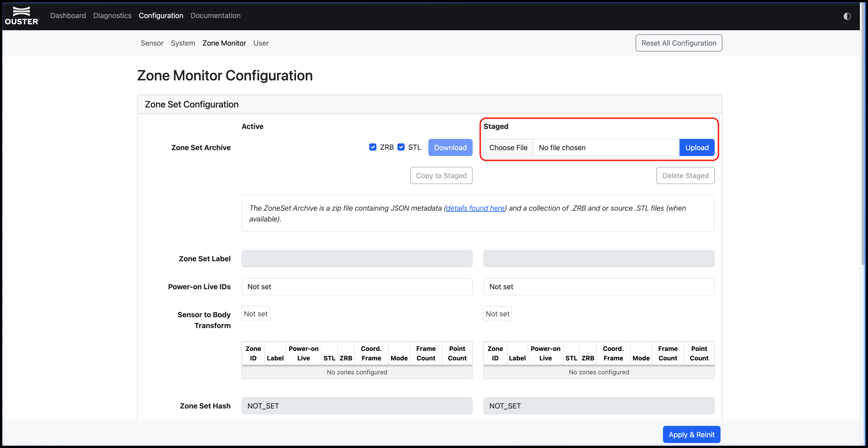The image size is (868, 448).
Task: Click Active Power-on Live IDs field
Action: coord(357,287)
